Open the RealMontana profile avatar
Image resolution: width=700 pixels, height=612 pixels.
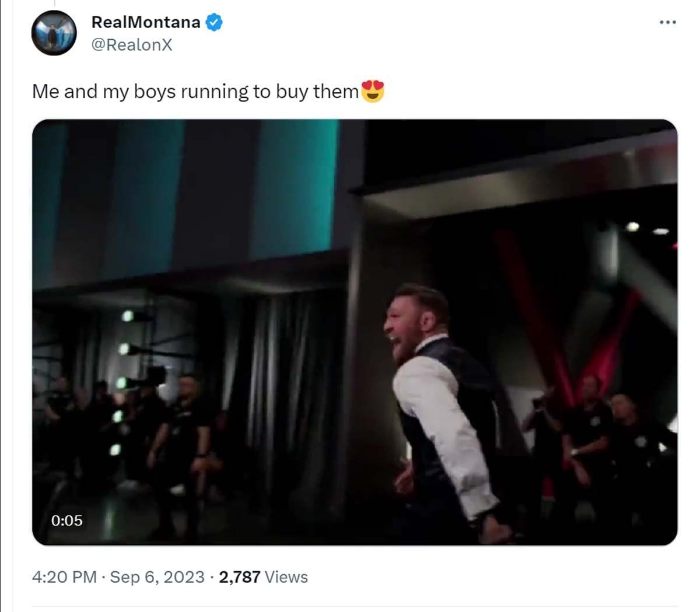point(54,33)
